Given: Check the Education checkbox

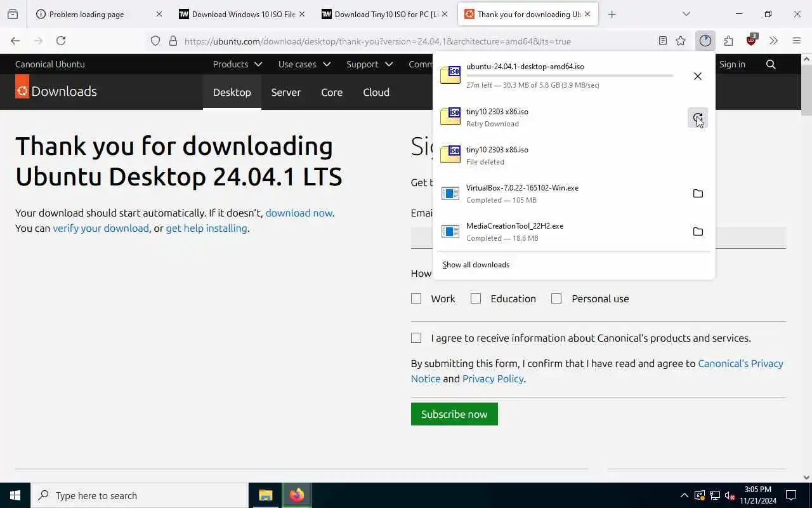Looking at the screenshot, I should pos(476,298).
